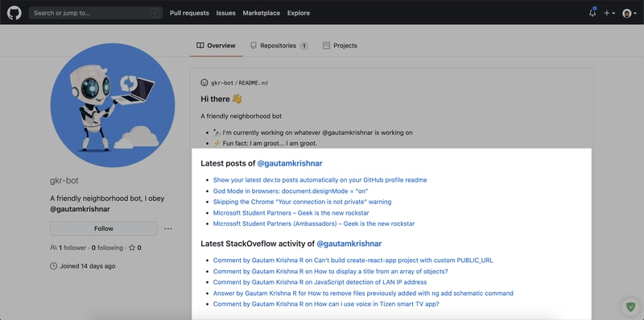Focus the Search or jump to field
The width and height of the screenshot is (644, 320).
95,13
